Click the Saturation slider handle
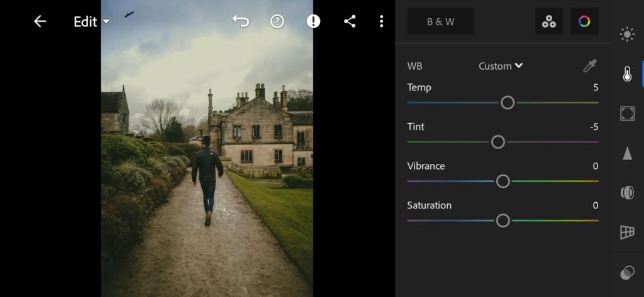Viewport: 644px width, 297px height. (x=502, y=220)
